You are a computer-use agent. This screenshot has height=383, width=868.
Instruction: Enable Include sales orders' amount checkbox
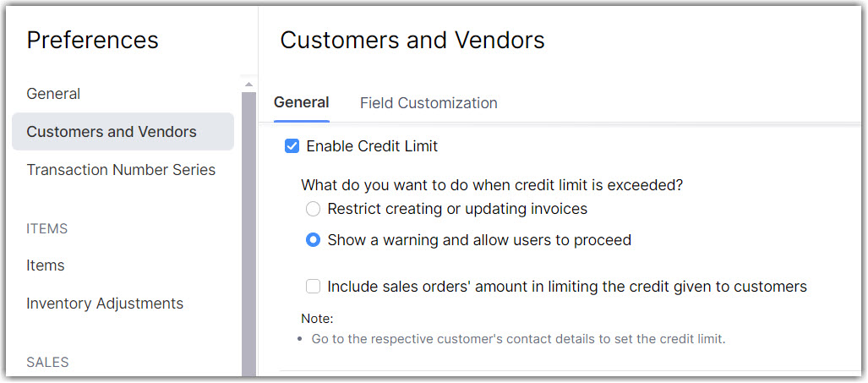[314, 287]
